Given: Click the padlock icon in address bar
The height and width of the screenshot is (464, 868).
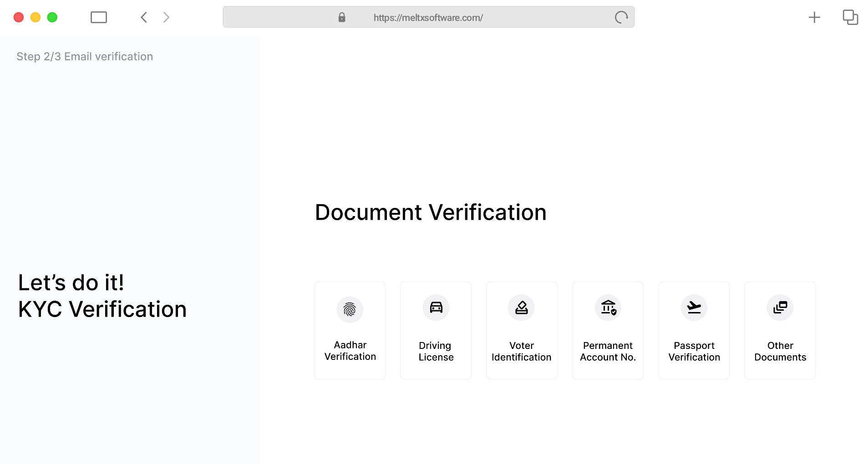Looking at the screenshot, I should tap(342, 17).
